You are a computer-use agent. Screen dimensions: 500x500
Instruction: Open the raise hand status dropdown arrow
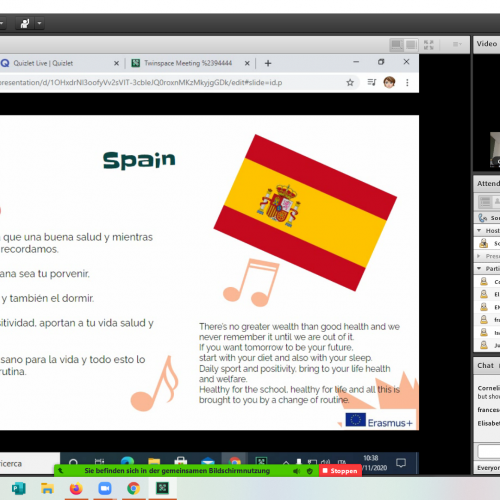(x=40, y=23)
